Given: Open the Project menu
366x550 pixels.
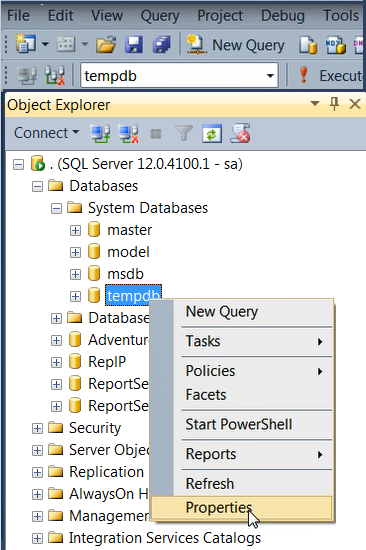Looking at the screenshot, I should pos(220,16).
